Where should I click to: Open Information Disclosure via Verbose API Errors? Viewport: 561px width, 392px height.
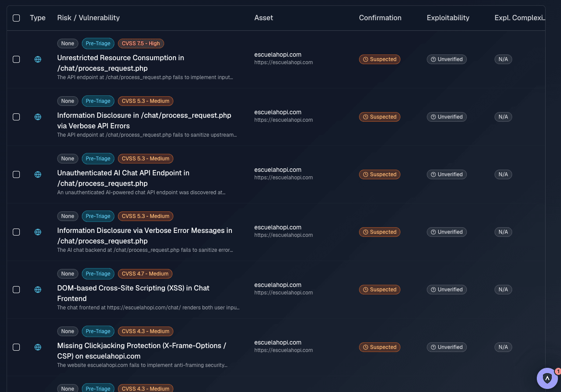click(144, 121)
